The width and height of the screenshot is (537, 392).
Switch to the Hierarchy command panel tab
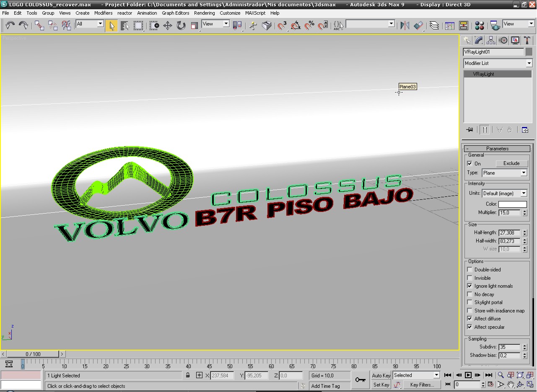point(491,40)
